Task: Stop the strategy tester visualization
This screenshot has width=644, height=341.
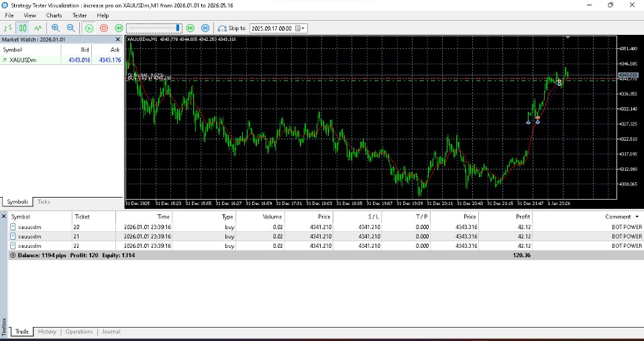Action: 104,28
